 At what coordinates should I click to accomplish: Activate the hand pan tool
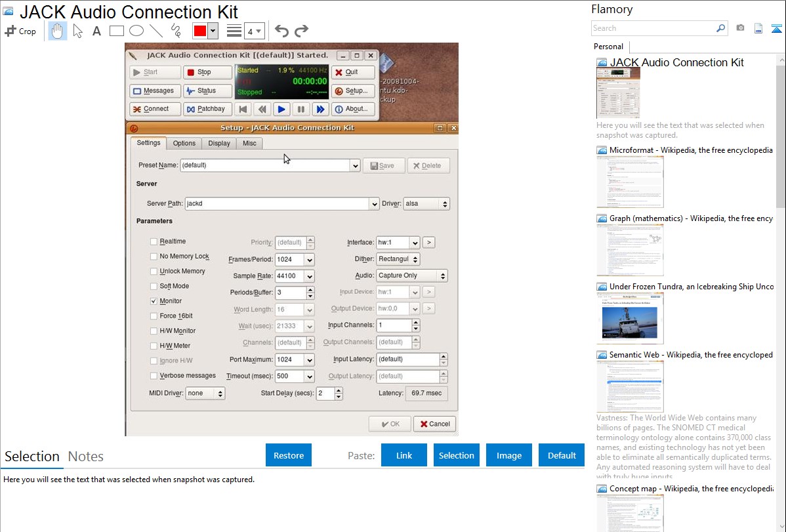[58, 31]
